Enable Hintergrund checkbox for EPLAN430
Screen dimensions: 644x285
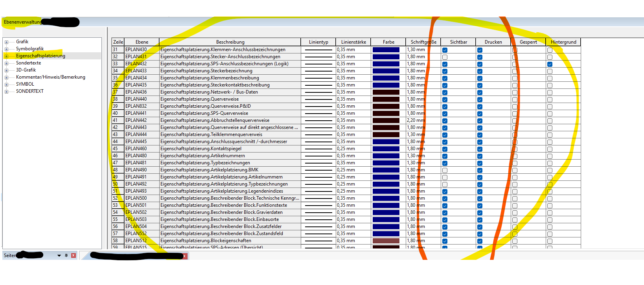(x=550, y=50)
